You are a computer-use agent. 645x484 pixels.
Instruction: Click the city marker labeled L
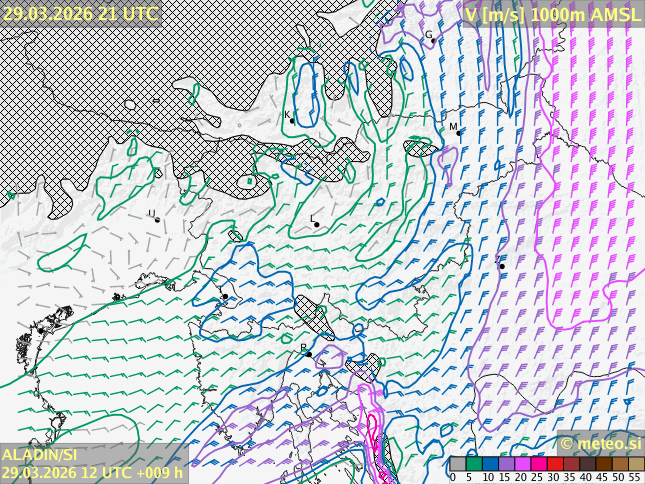[x=317, y=224]
